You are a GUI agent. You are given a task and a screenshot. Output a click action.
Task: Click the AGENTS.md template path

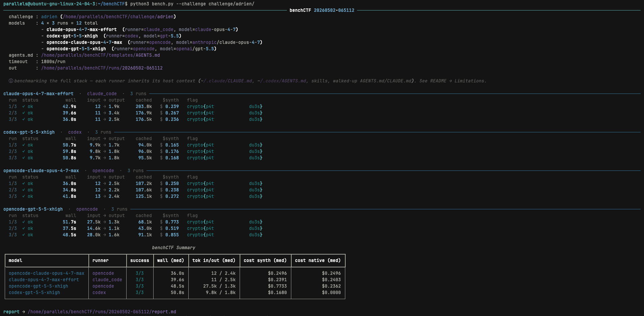(x=101, y=55)
